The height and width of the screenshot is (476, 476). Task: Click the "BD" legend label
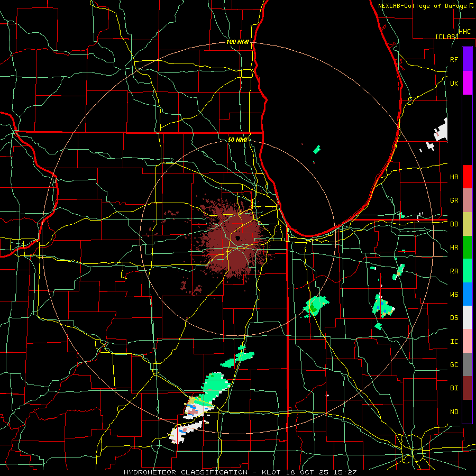454,224
